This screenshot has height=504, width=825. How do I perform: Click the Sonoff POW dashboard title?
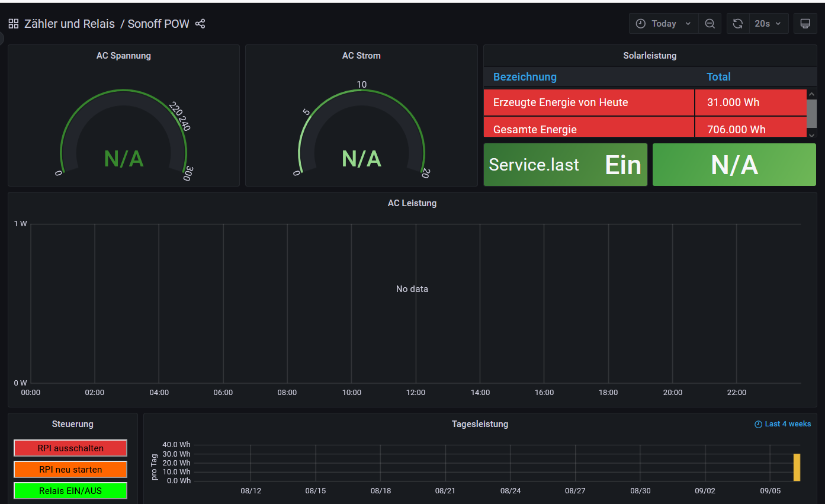158,24
